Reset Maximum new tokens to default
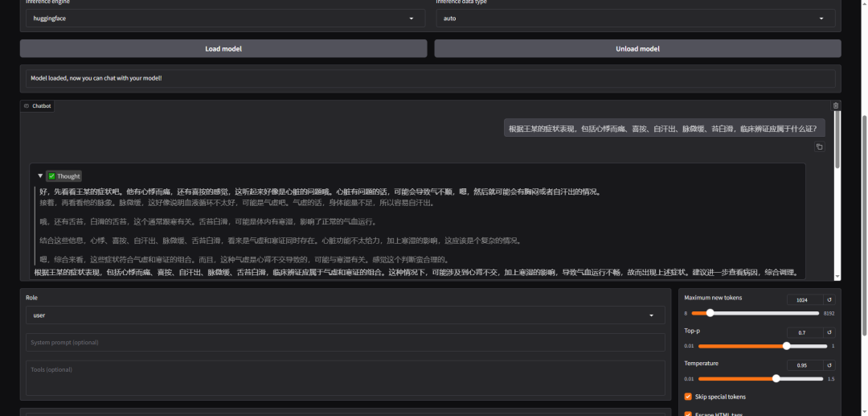 click(829, 299)
